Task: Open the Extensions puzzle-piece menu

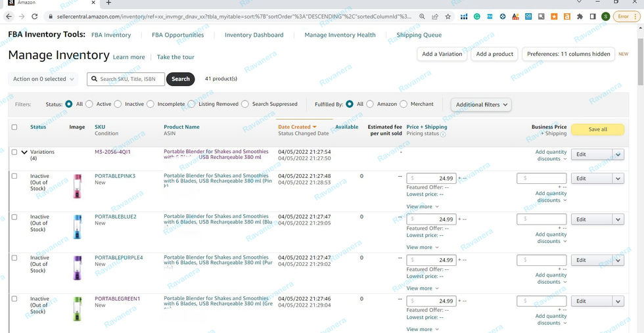Action: click(580, 17)
